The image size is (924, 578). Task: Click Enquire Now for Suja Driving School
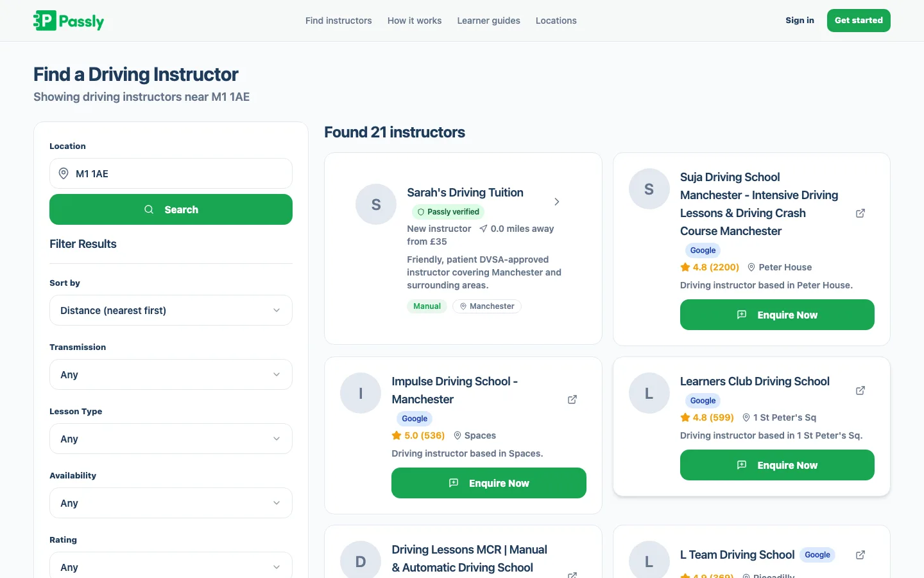tap(777, 315)
